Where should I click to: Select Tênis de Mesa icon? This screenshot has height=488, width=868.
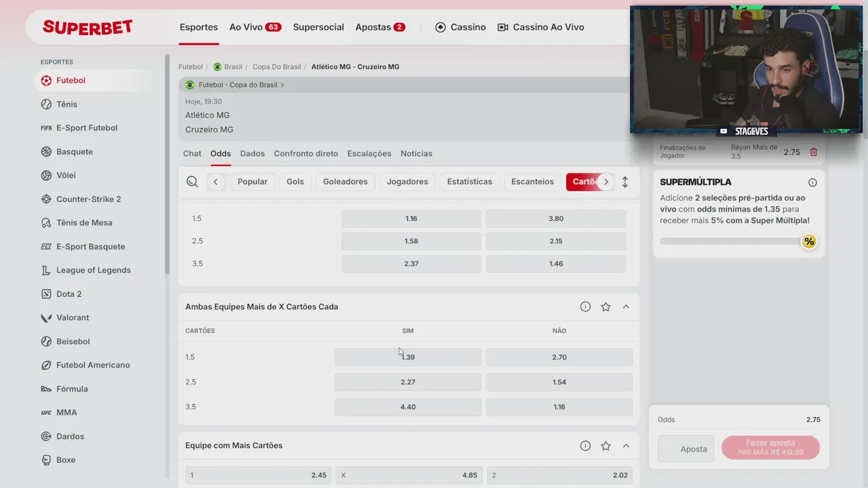coord(46,223)
